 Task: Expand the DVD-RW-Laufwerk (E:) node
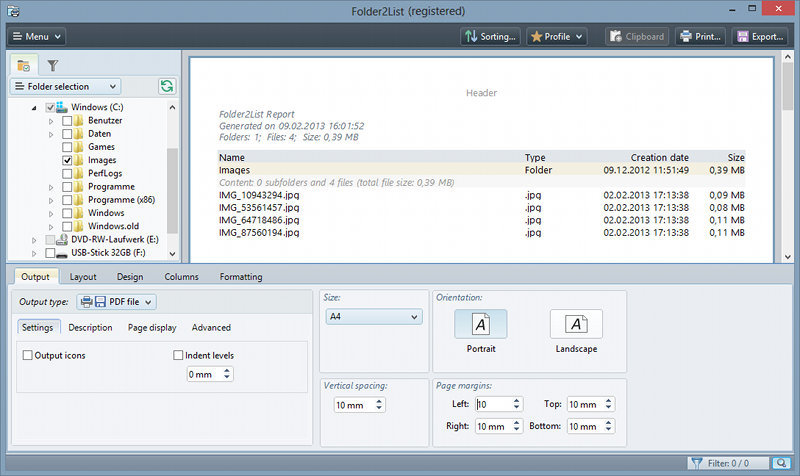(34, 240)
